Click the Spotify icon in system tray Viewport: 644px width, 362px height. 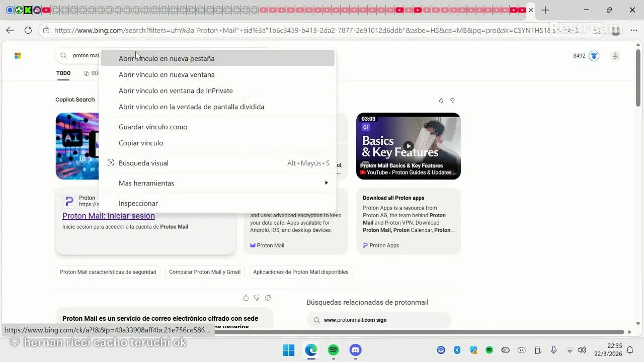coord(490,350)
